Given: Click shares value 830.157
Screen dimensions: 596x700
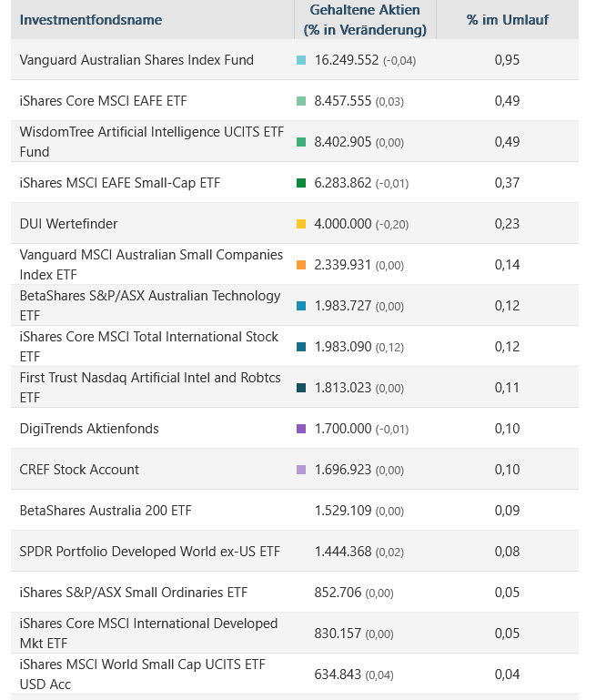Looking at the screenshot, I should [338, 634].
